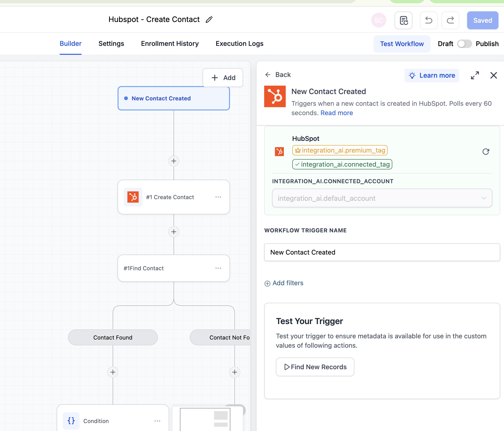Open the options menu for #1Find Contact
The height and width of the screenshot is (431, 504).
click(218, 268)
